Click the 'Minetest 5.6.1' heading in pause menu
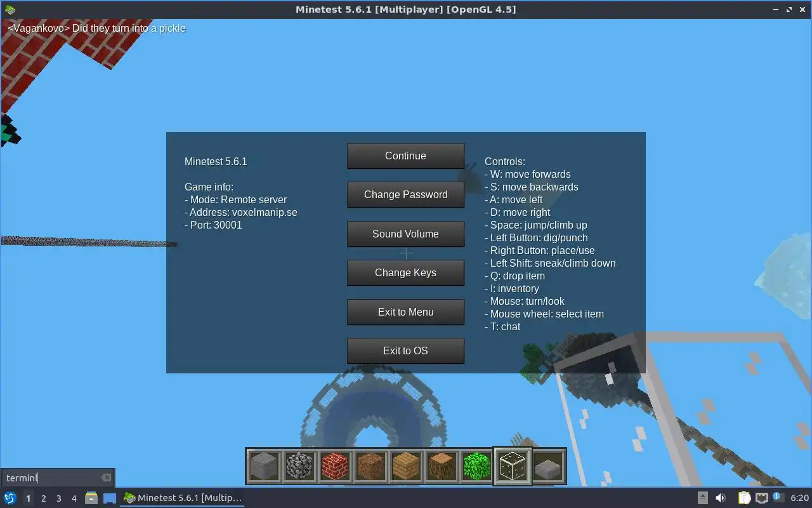 (216, 161)
